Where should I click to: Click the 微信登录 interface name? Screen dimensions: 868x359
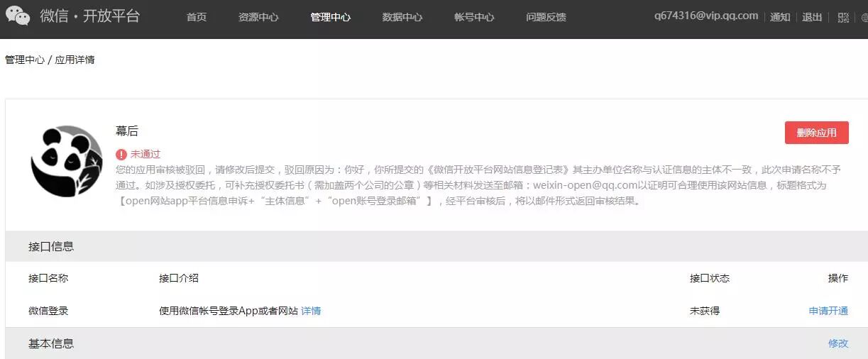(x=48, y=311)
